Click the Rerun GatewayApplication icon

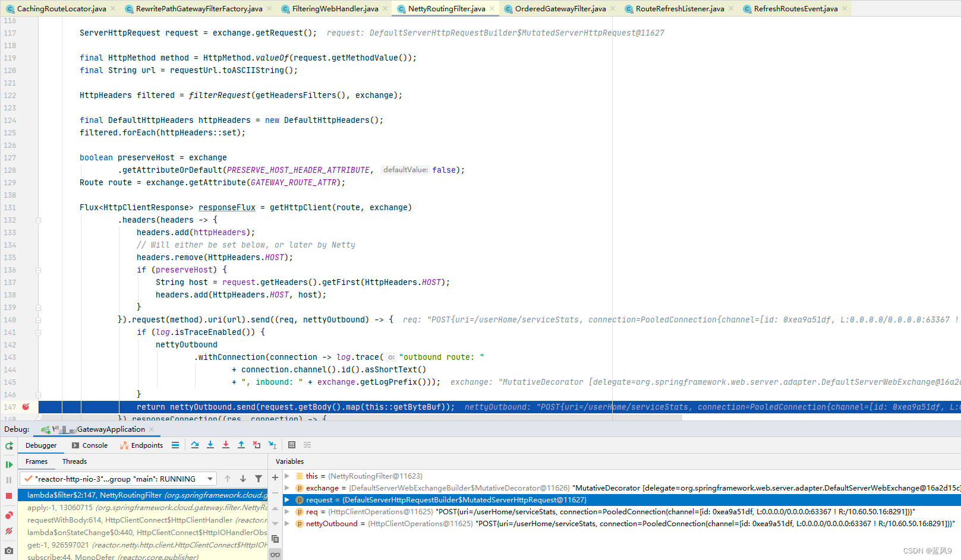[x=9, y=445]
